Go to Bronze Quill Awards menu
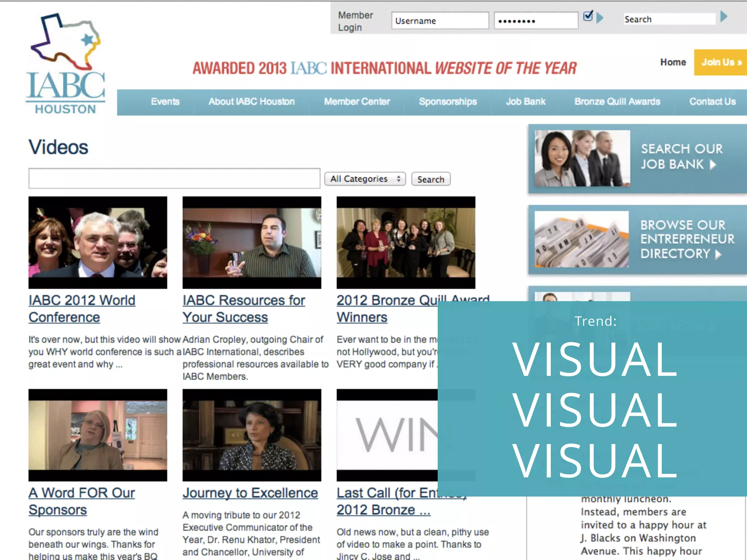Viewport: 747px width, 560px height. 617,102
